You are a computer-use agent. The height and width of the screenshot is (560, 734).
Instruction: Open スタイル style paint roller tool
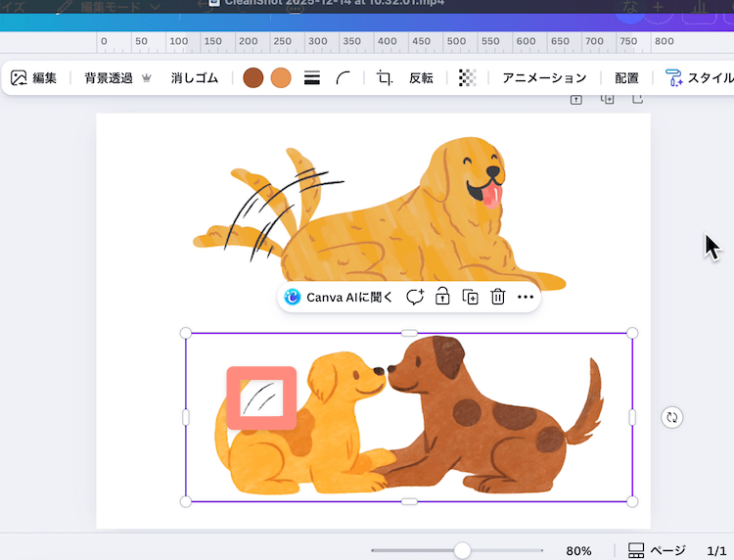coord(700,77)
